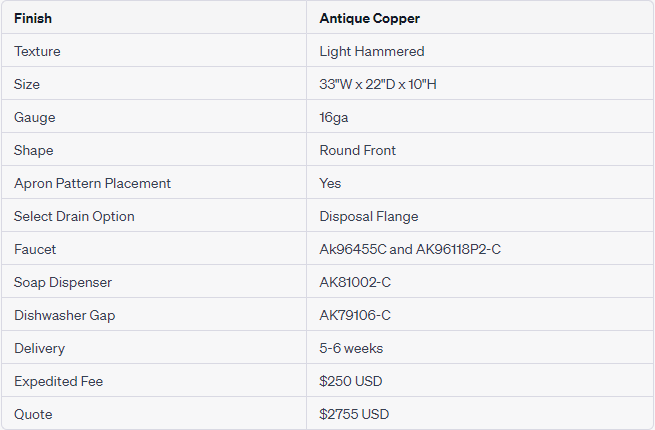Select the $2755 USD quote value

354,415
